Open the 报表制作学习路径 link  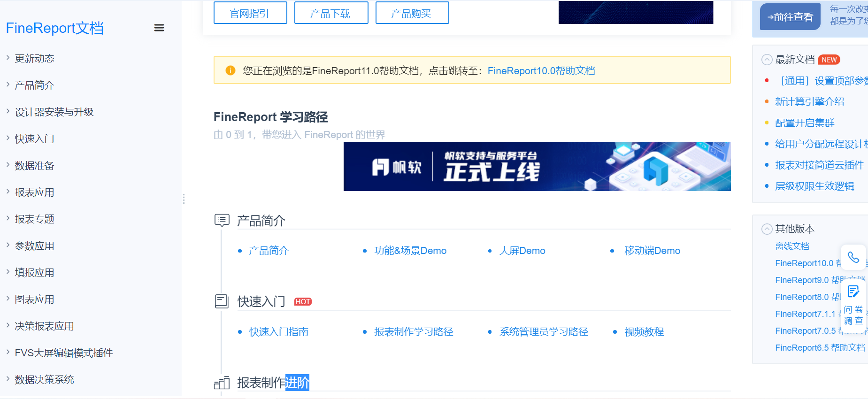coord(414,332)
